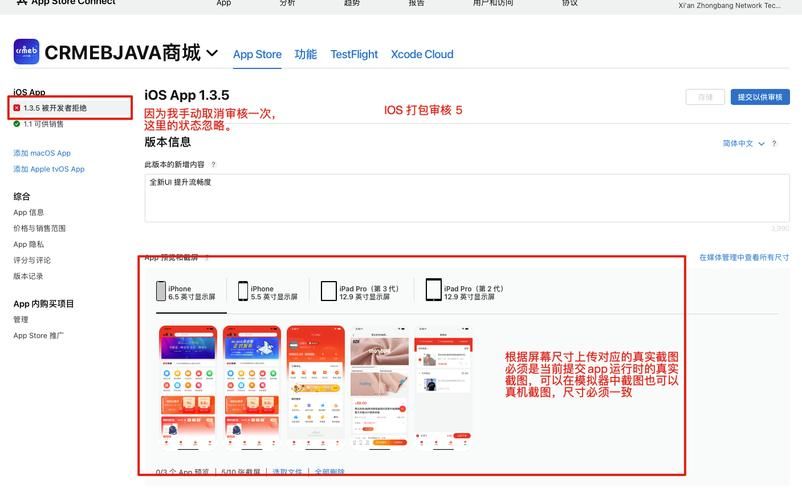The height and width of the screenshot is (500, 802).
Task: Click the iPad Pro 3rd gen device icon
Action: coord(328,291)
